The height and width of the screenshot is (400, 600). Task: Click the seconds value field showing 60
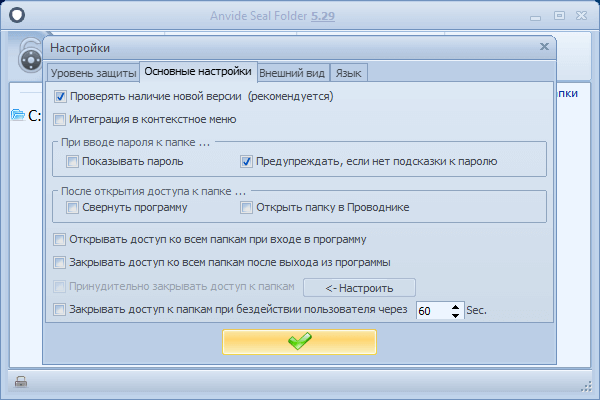point(432,310)
